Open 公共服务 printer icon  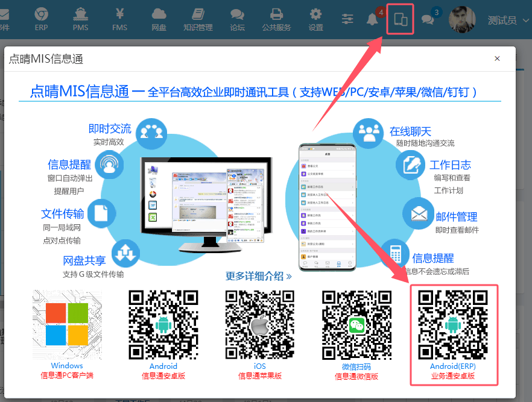pos(276,19)
